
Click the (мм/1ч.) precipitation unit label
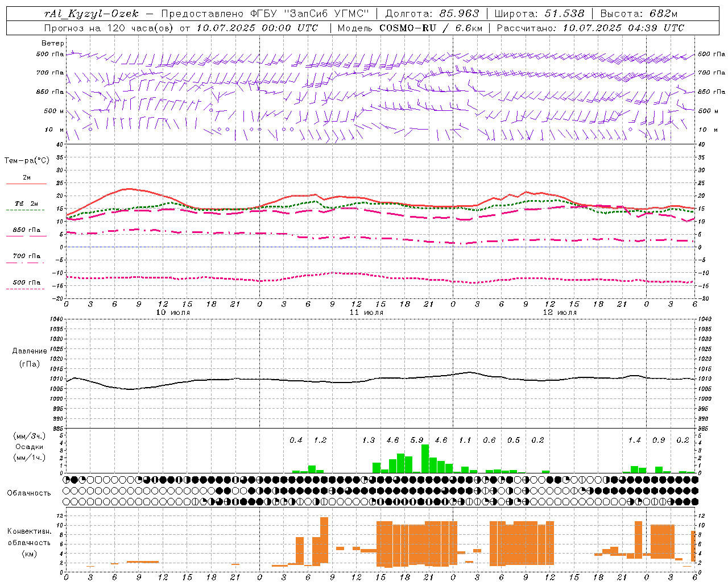30,458
